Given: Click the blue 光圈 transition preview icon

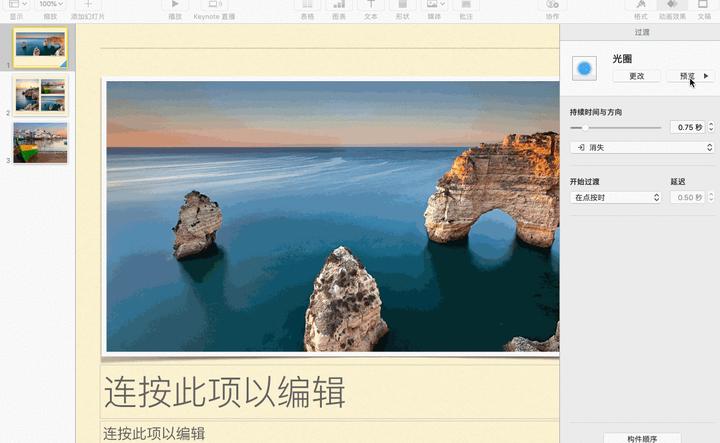Looking at the screenshot, I should click(x=584, y=68).
